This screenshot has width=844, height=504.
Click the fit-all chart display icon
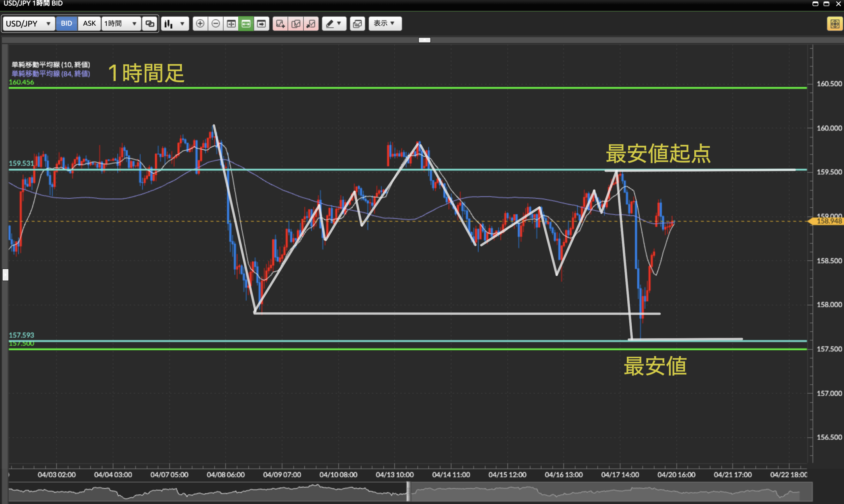click(x=231, y=23)
